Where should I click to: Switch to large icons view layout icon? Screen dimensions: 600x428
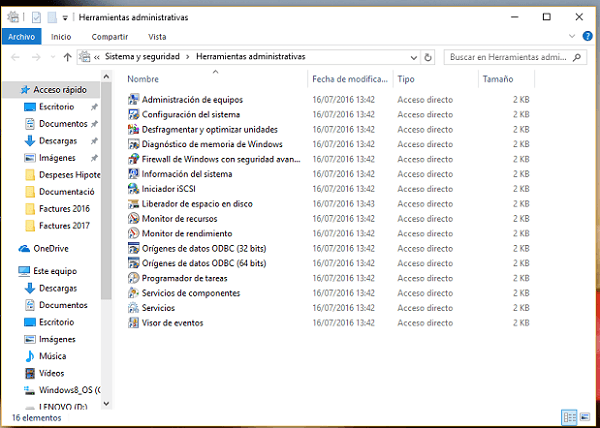(585, 417)
